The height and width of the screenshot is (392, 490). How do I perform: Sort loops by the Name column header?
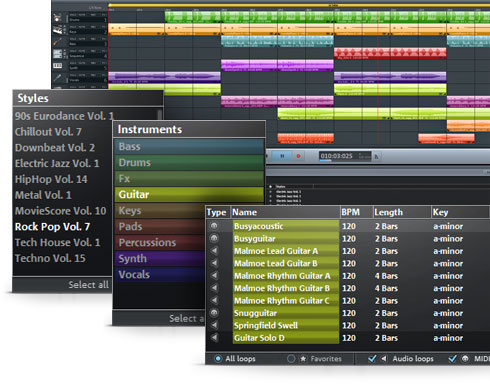tap(285, 212)
